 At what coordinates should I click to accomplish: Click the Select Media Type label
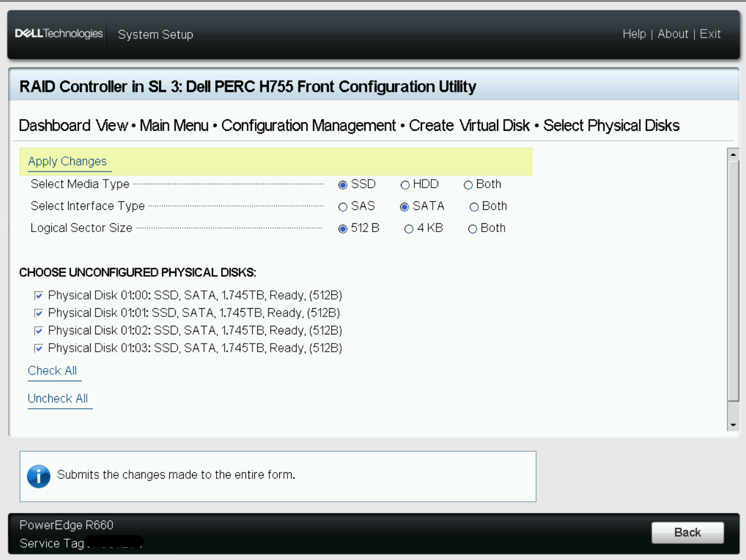click(80, 184)
